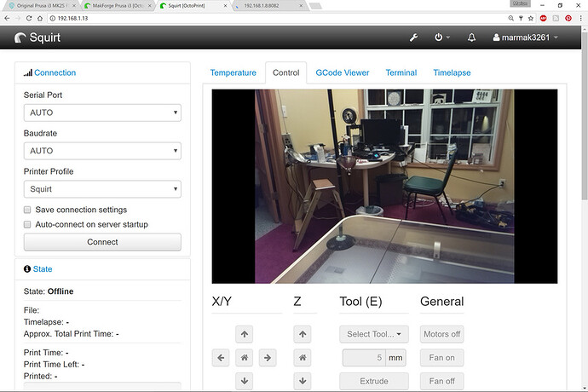Viewport: 588px width, 392px height.
Task: Bookmark this page with star icon
Action: click(x=531, y=18)
